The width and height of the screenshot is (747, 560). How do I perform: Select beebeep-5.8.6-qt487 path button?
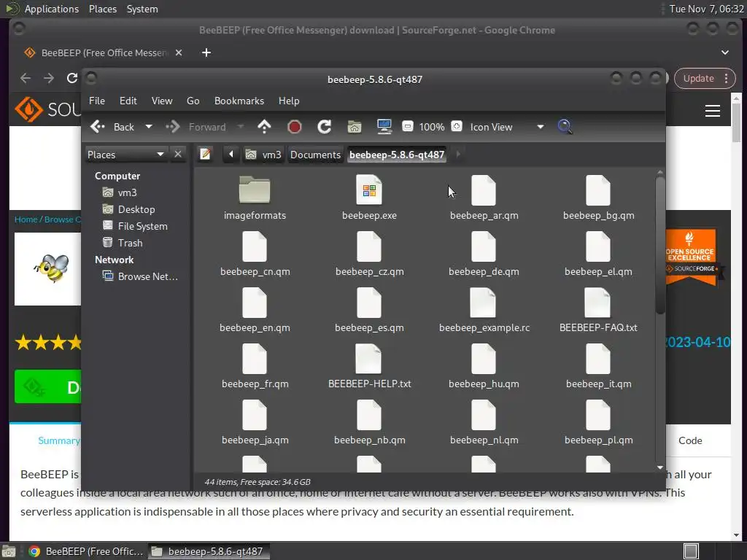(397, 155)
